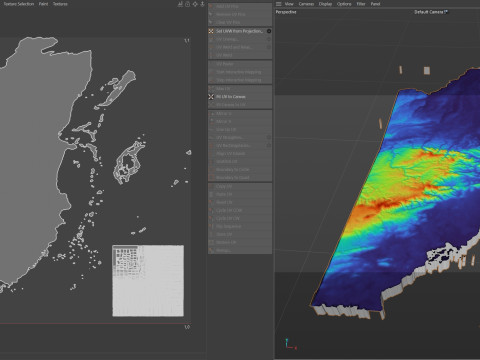Image resolution: width=480 pixels, height=360 pixels.
Task: Open the Texture Selection menu
Action: 19,4
